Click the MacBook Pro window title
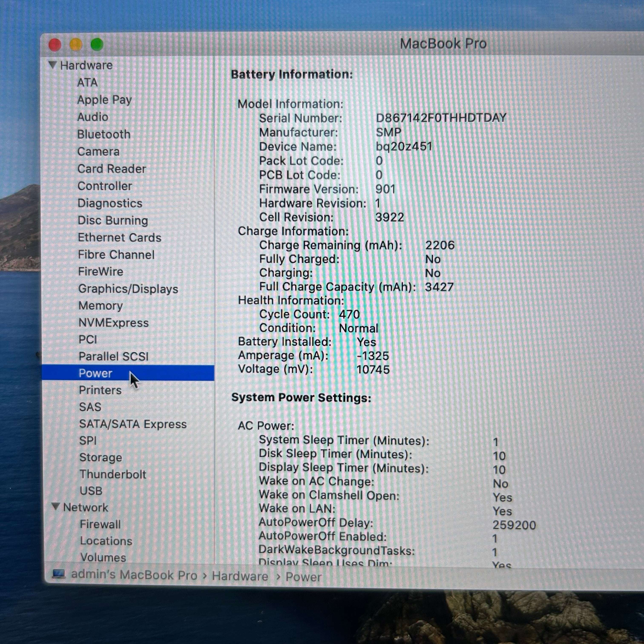This screenshot has height=644, width=644. pos(443,44)
